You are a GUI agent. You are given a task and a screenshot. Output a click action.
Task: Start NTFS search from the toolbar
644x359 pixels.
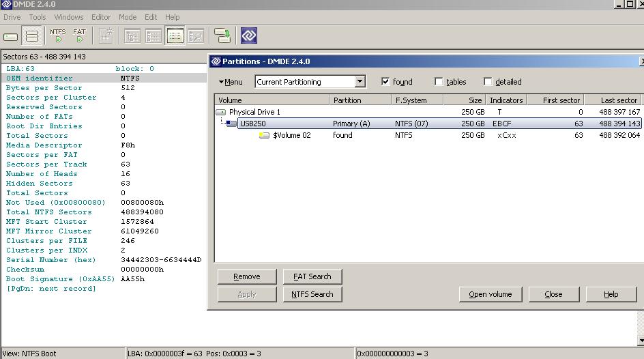click(x=58, y=35)
